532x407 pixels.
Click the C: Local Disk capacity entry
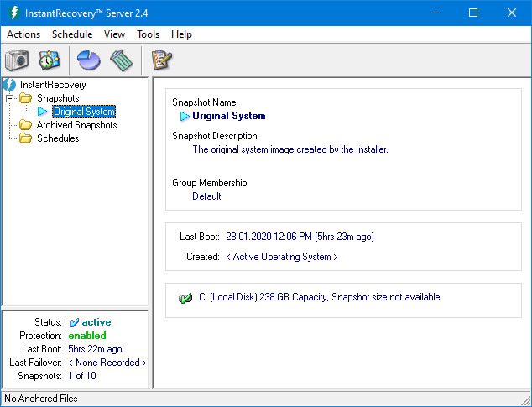[319, 297]
